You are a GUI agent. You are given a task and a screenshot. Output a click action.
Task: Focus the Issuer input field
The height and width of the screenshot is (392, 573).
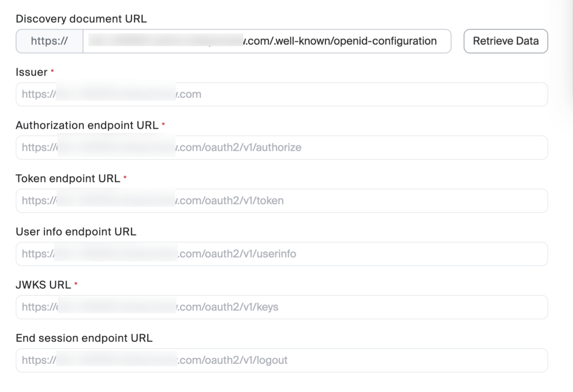281,94
